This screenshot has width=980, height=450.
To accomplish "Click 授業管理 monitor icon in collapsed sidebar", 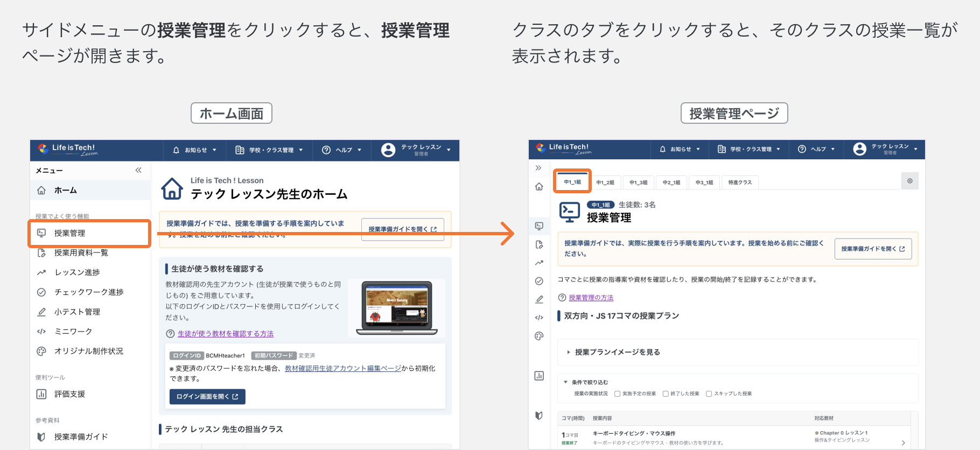I will 539,226.
